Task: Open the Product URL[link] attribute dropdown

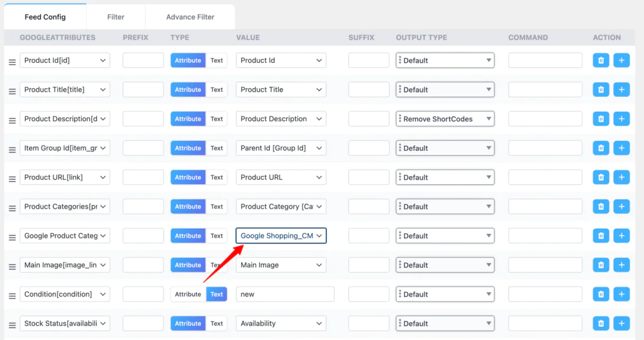Action: pyautogui.click(x=65, y=177)
